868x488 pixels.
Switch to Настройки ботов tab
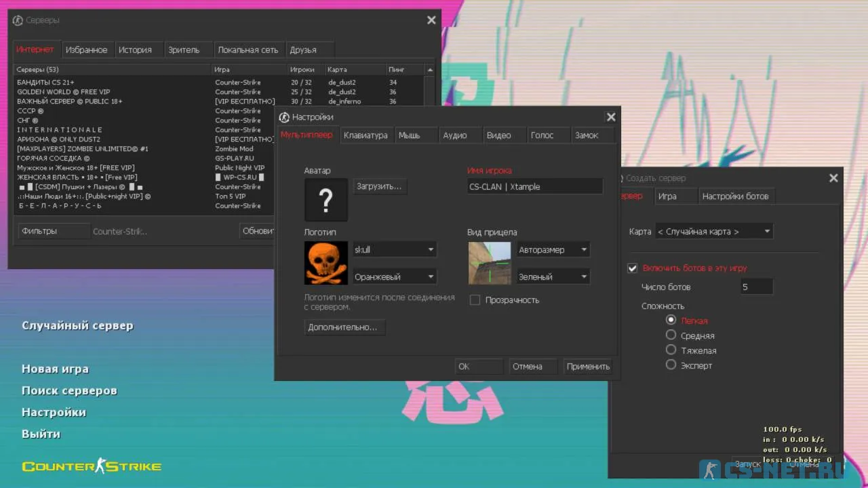[x=737, y=196]
